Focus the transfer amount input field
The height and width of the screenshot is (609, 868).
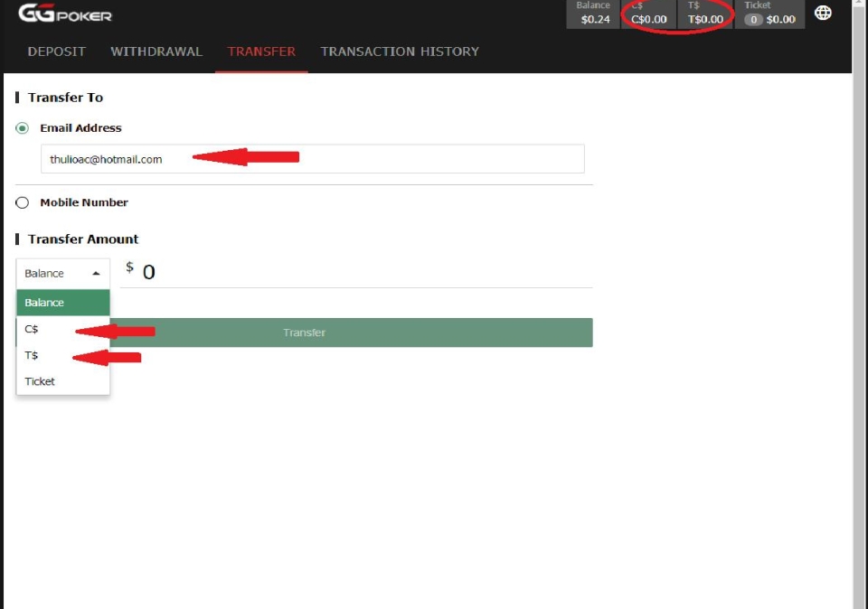(x=362, y=272)
